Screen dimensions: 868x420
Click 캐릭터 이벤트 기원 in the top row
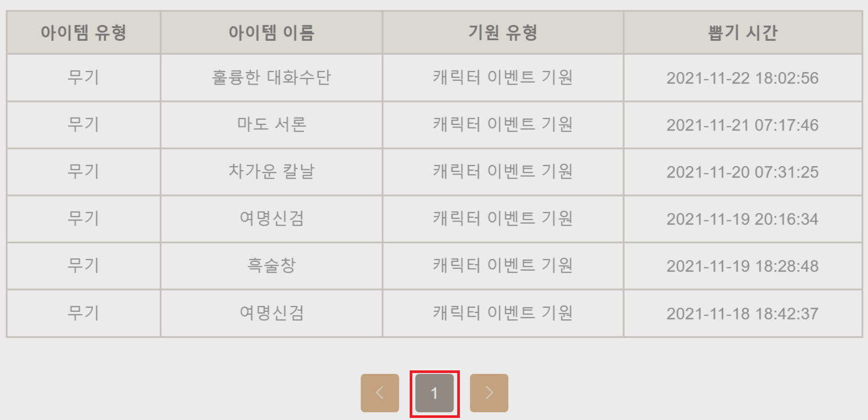coord(502,77)
